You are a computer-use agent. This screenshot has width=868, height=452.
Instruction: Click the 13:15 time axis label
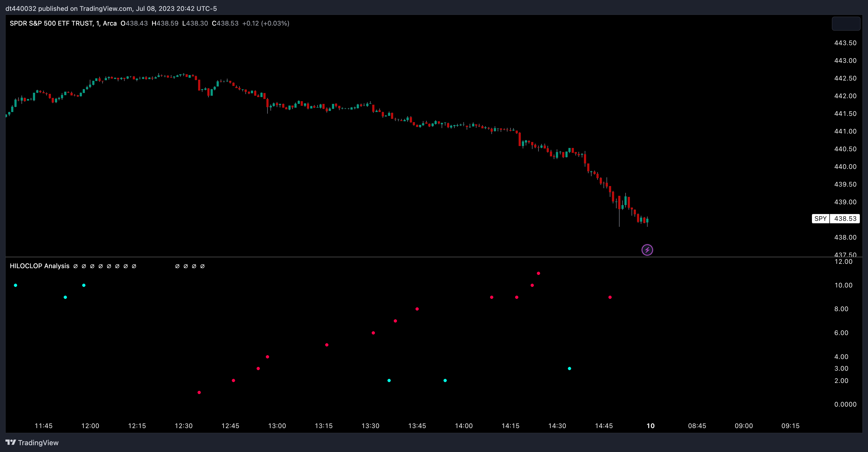(x=324, y=426)
